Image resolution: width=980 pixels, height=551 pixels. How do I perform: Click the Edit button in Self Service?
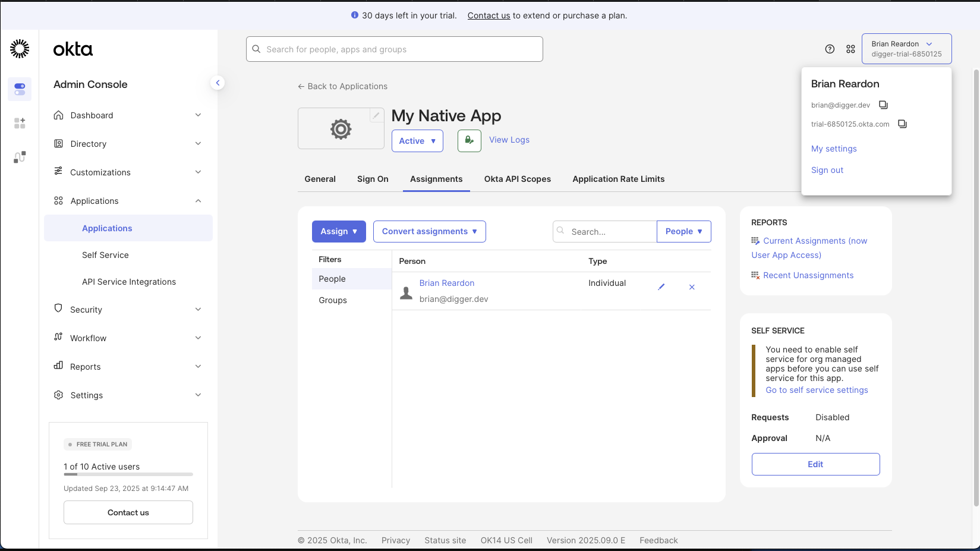[815, 464]
